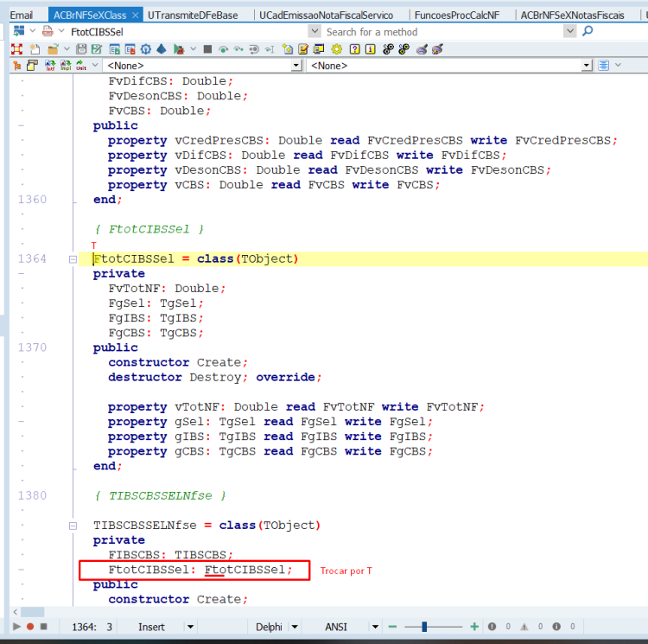Jump to implementation section icon
The width and height of the screenshot is (648, 644).
tap(66, 66)
